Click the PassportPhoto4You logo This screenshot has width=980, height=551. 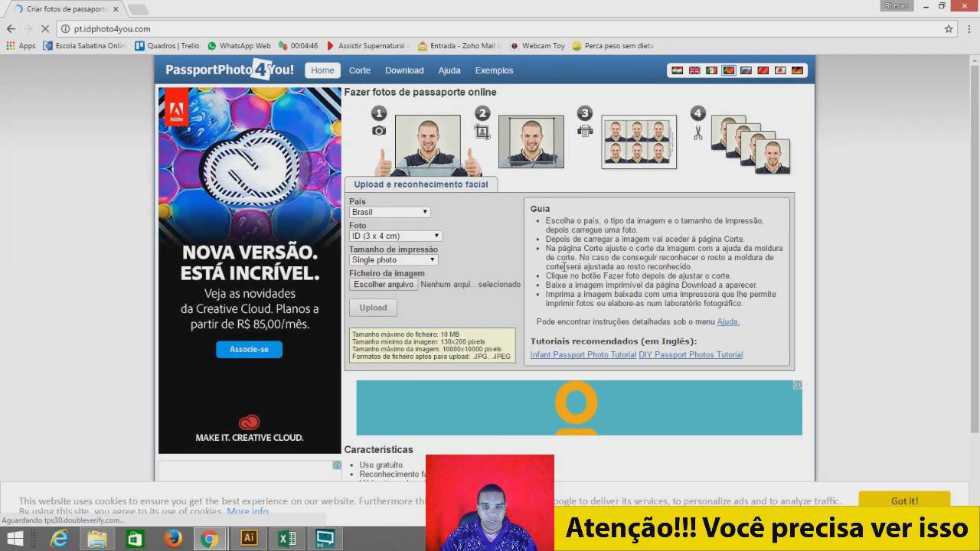(230, 70)
